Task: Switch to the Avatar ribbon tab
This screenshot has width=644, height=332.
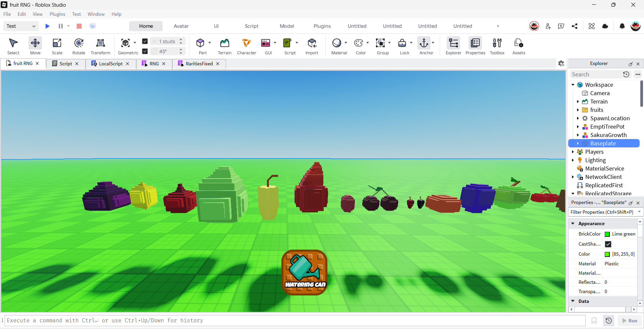Action: (x=181, y=26)
